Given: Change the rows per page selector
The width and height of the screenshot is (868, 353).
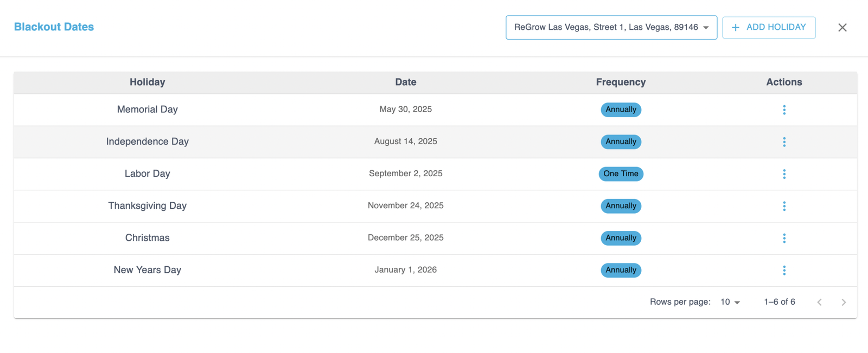Looking at the screenshot, I should pyautogui.click(x=730, y=302).
